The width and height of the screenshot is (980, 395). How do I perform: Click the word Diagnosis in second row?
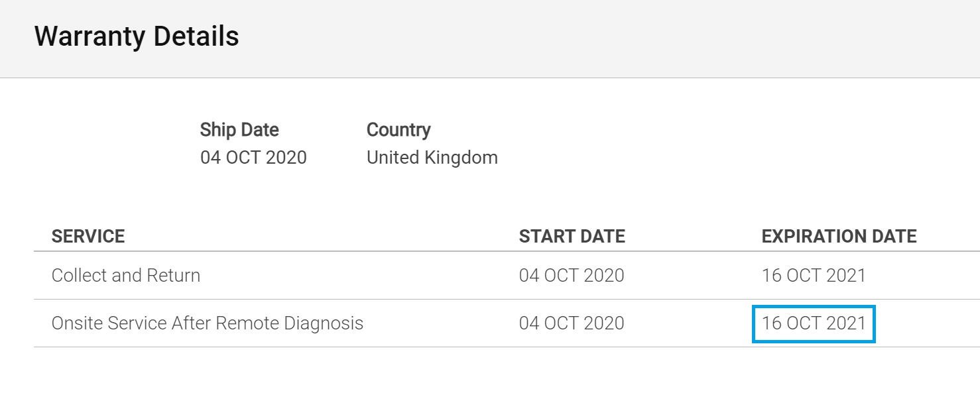(x=324, y=324)
